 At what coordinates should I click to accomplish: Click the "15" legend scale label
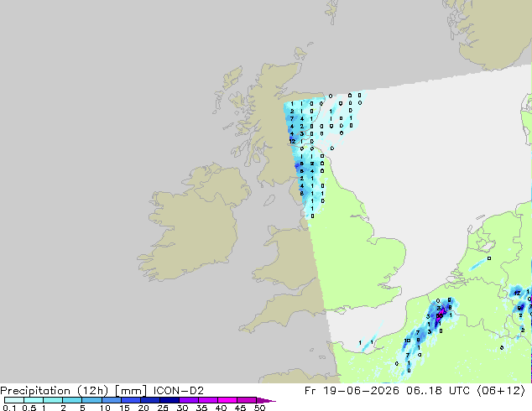pos(124,408)
